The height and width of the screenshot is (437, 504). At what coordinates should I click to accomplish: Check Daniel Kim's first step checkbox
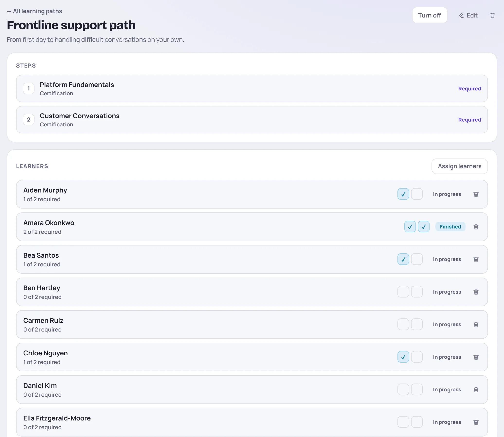click(x=403, y=389)
